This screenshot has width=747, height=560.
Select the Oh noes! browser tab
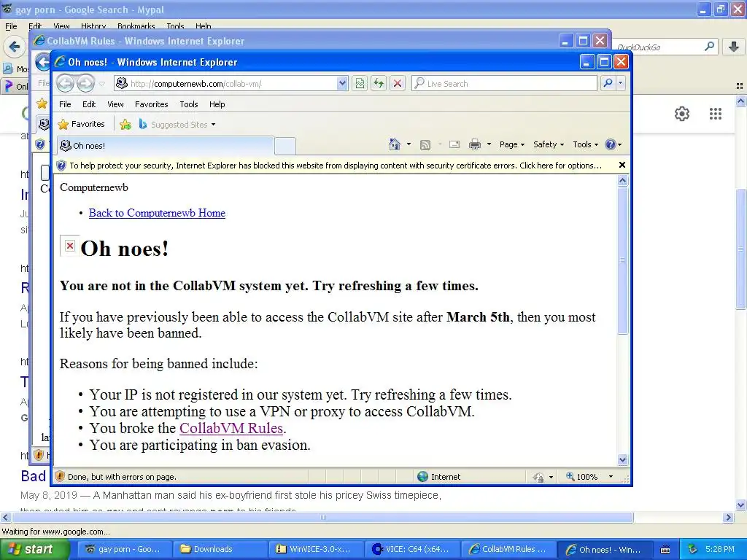click(166, 146)
